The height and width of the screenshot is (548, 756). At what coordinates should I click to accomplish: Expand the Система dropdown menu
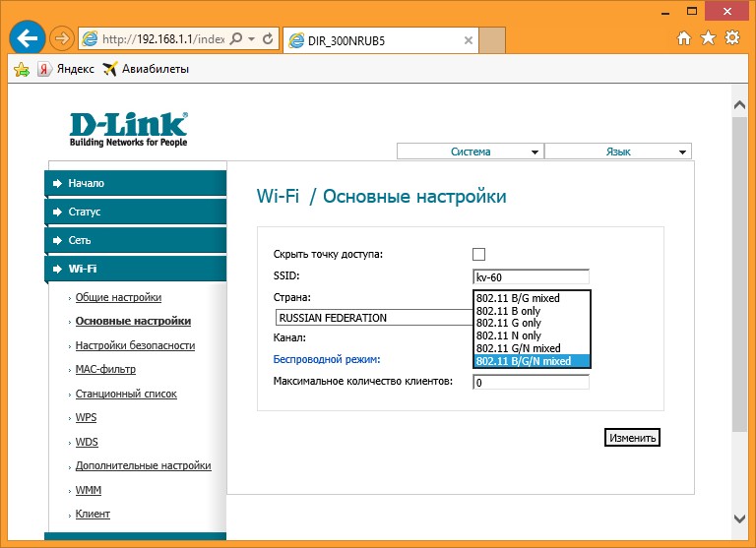pyautogui.click(x=471, y=152)
